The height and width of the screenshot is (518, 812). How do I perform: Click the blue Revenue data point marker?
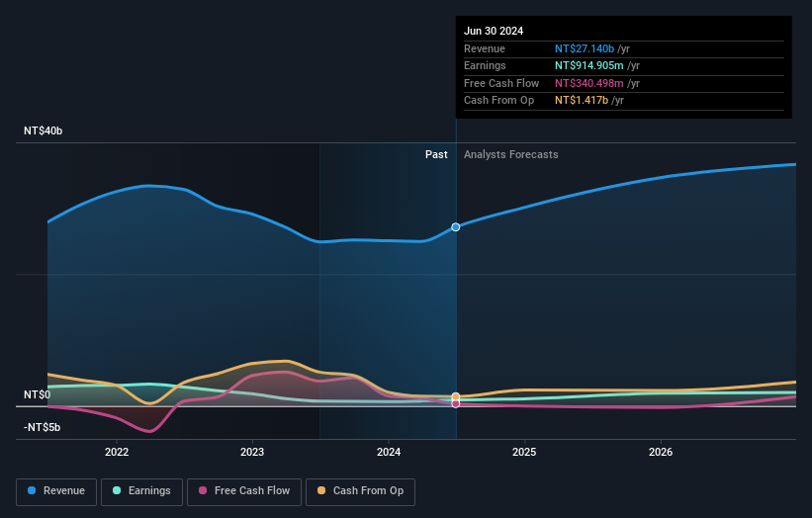[456, 227]
